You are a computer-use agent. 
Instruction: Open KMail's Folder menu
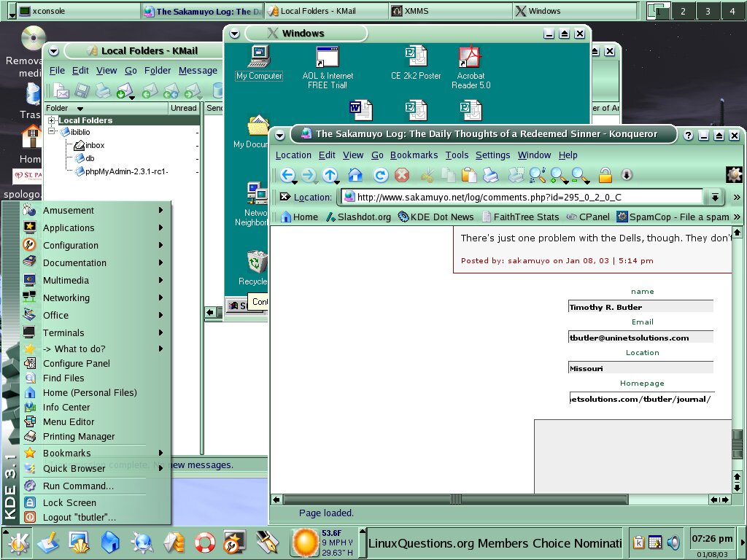point(158,71)
